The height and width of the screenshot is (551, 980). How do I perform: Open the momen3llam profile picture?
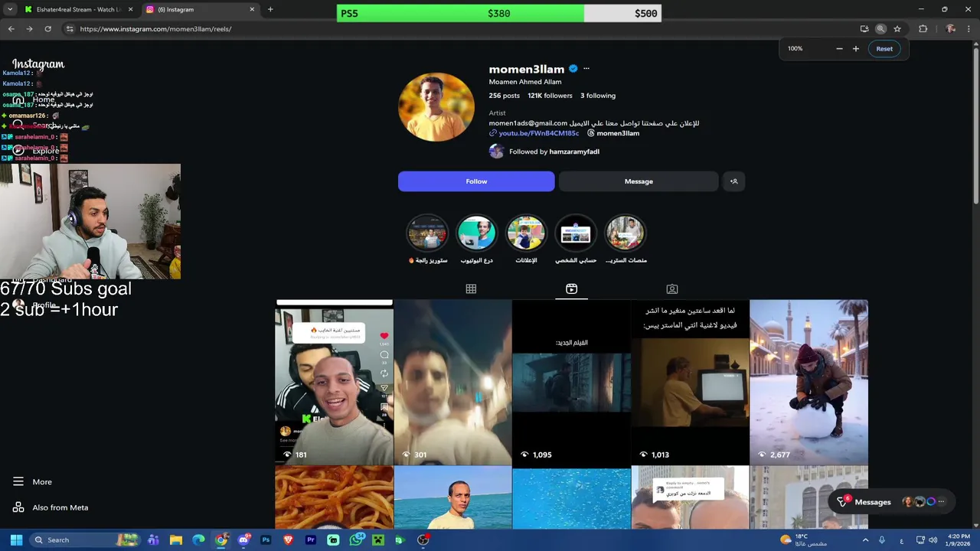click(x=436, y=107)
